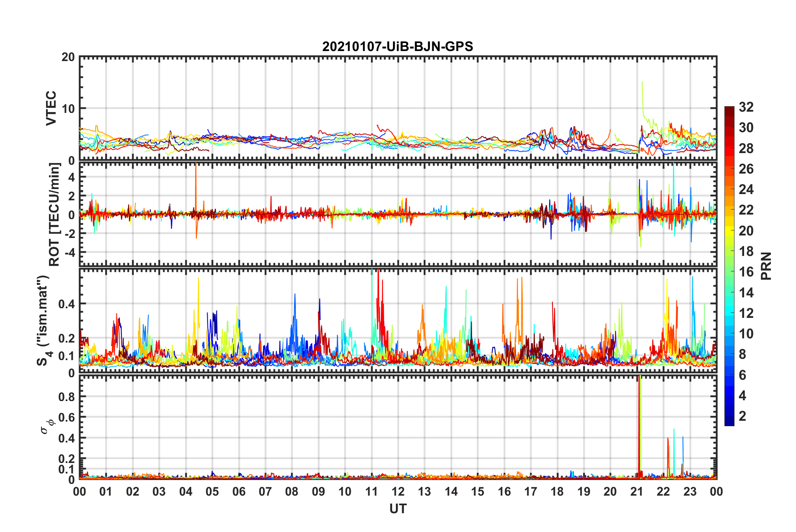
Task: Select the "18" label on the PRN colorbar
Action: (x=746, y=251)
